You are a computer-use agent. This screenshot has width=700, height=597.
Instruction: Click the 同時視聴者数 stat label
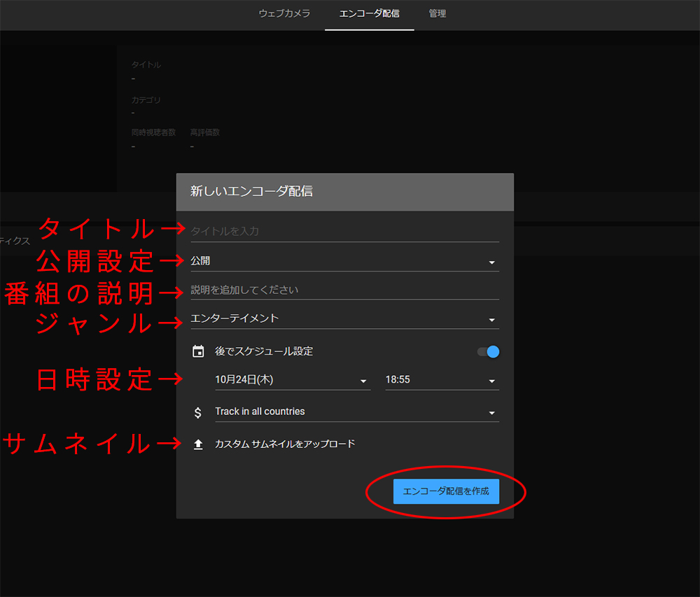(x=153, y=132)
